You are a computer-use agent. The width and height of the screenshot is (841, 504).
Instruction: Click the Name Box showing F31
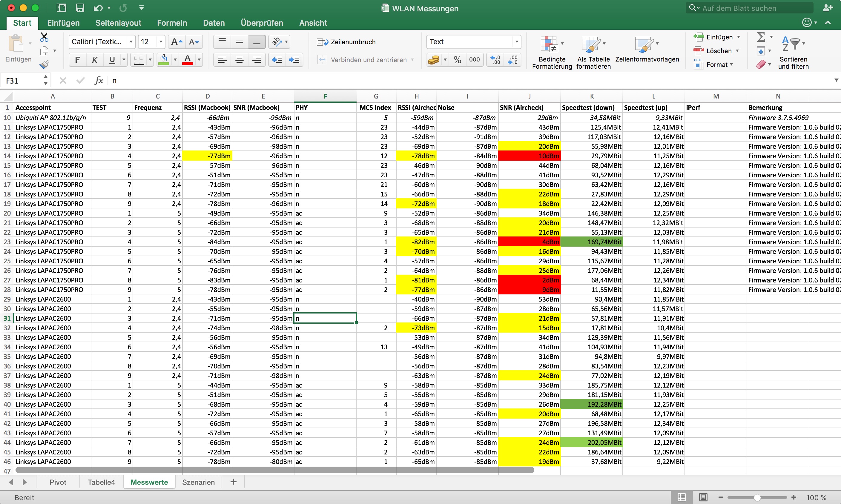(22, 81)
